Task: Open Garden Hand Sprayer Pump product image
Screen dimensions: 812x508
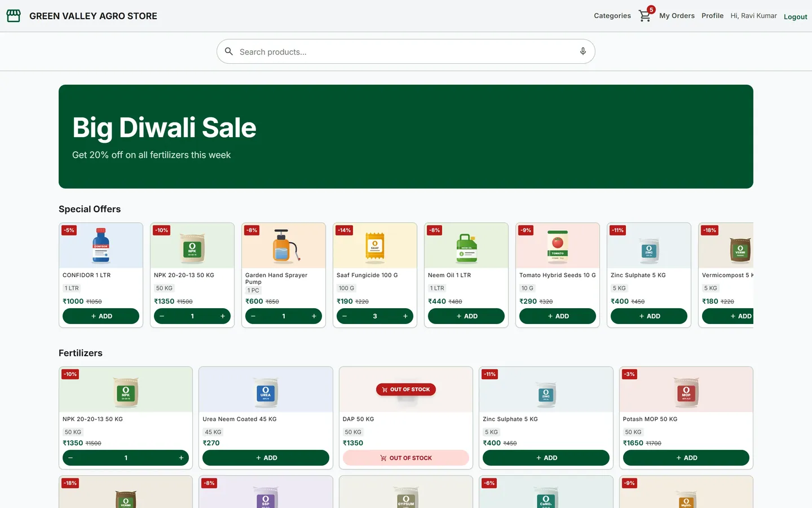Action: pyautogui.click(x=284, y=246)
